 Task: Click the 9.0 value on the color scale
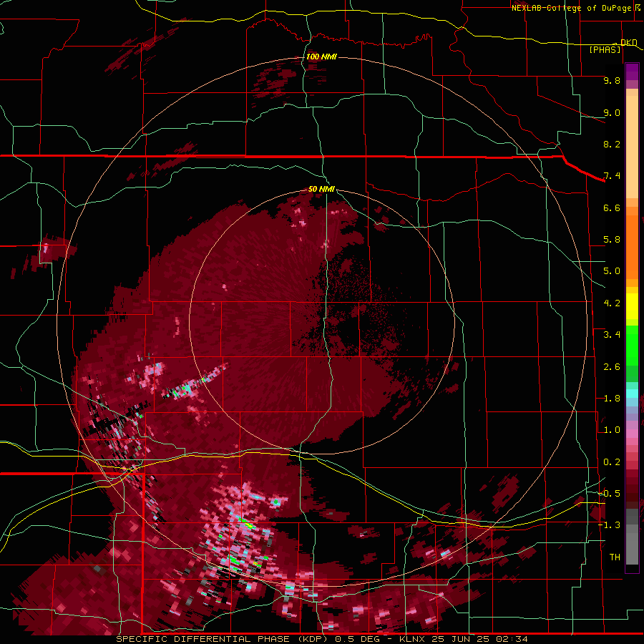tap(612, 112)
